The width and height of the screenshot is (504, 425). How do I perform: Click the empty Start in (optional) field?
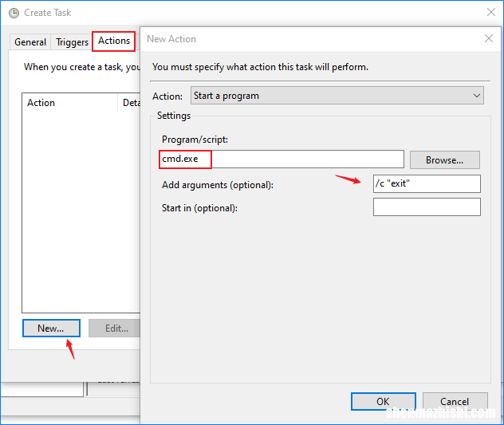(427, 207)
